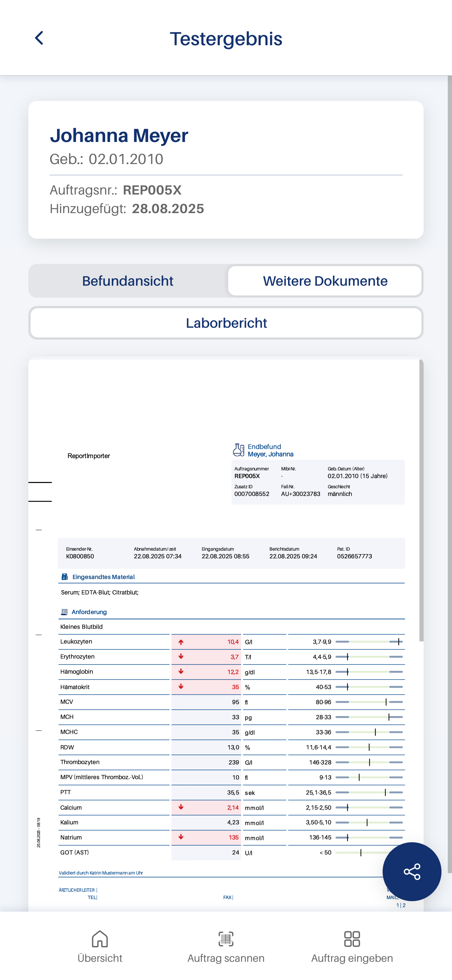Switch to the Befundansicht tab
The width and height of the screenshot is (452, 980).
(x=128, y=281)
